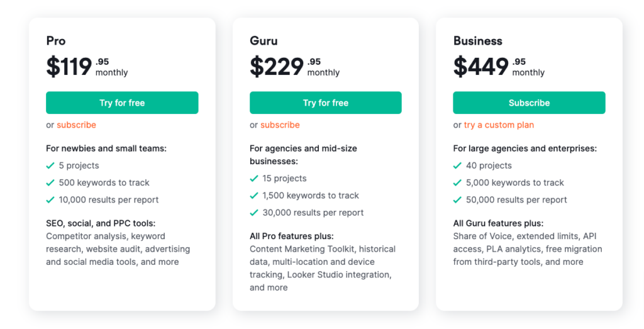The image size is (644, 329).
Task: Click the checkmark beside 1,500 keywords to track
Action: [x=254, y=196]
